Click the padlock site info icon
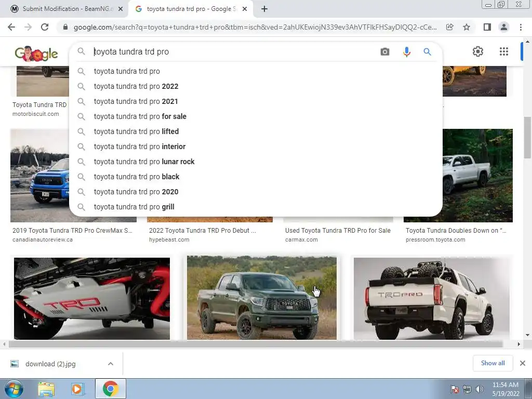 (65, 27)
